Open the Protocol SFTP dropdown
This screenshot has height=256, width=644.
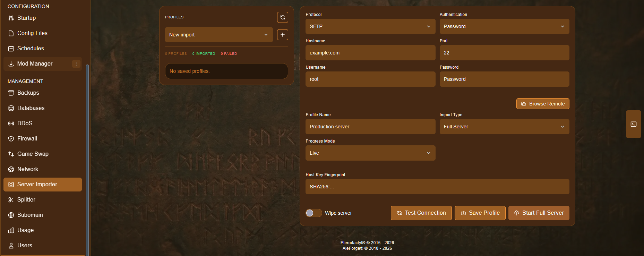click(x=370, y=26)
